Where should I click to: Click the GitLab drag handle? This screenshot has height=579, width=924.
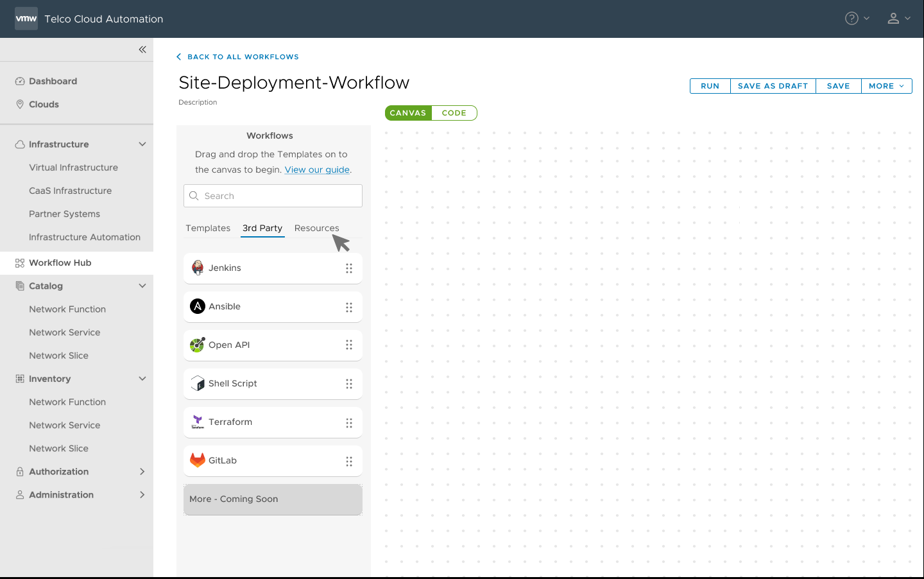pos(349,462)
